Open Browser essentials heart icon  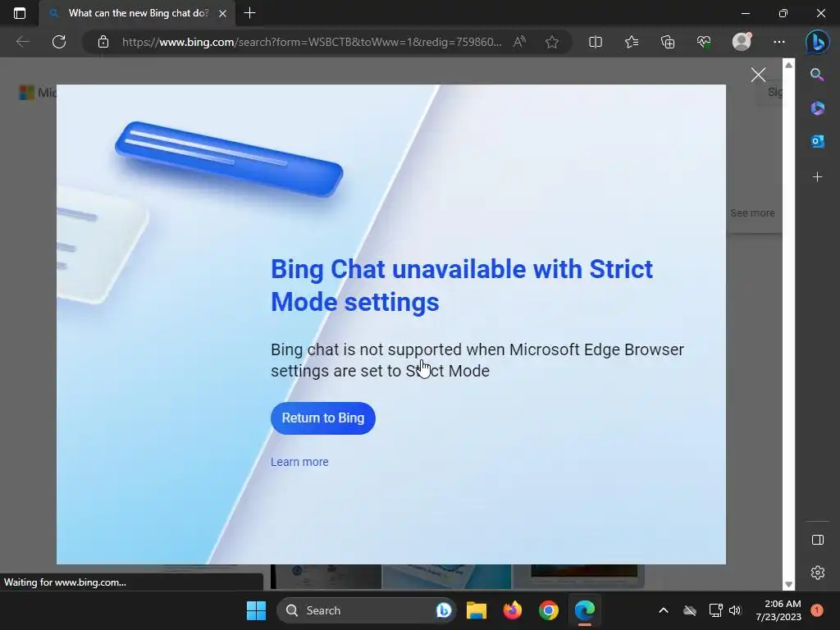coord(704,42)
